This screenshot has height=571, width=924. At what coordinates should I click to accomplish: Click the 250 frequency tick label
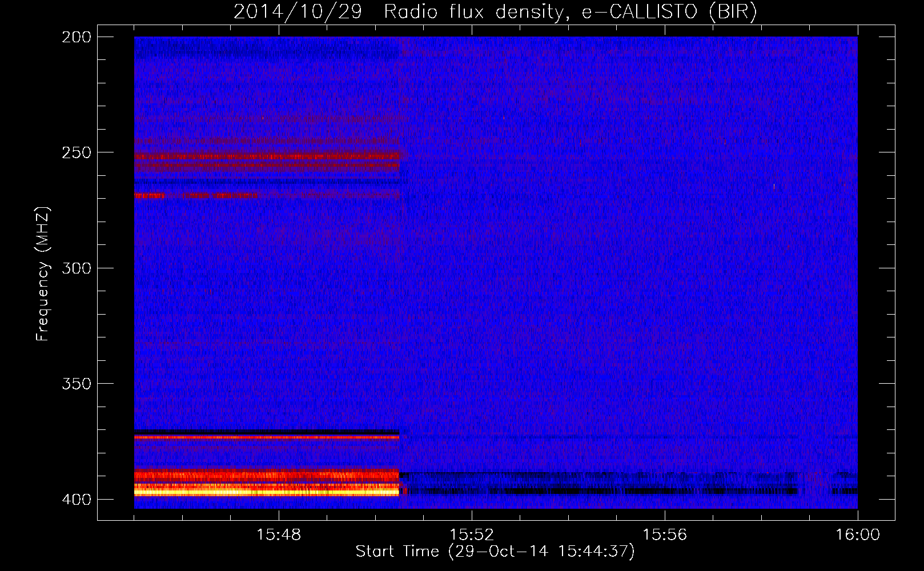(77, 152)
